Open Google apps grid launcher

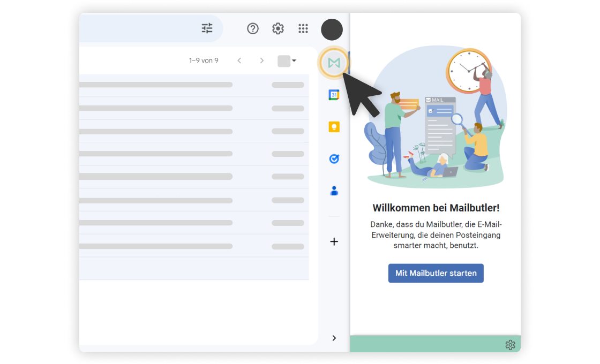(303, 28)
